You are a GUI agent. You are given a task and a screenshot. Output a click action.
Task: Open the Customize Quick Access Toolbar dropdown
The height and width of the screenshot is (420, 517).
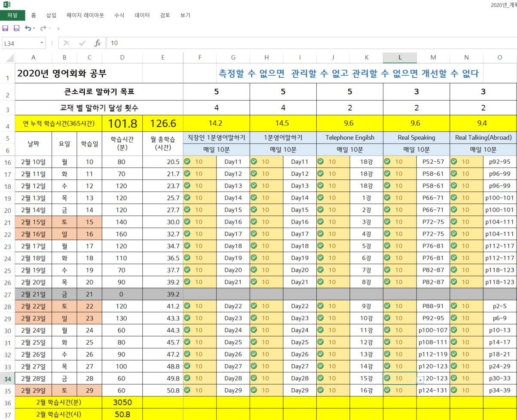pos(58,28)
